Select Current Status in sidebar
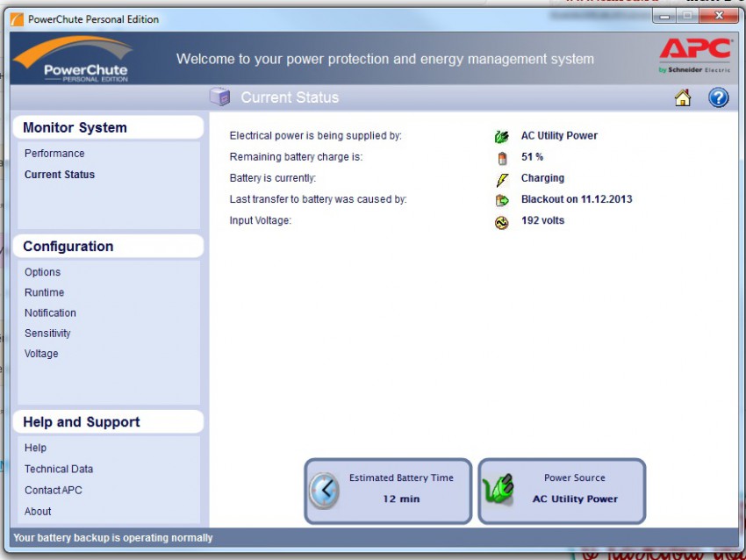Image resolution: width=746 pixels, height=560 pixels. tap(60, 175)
